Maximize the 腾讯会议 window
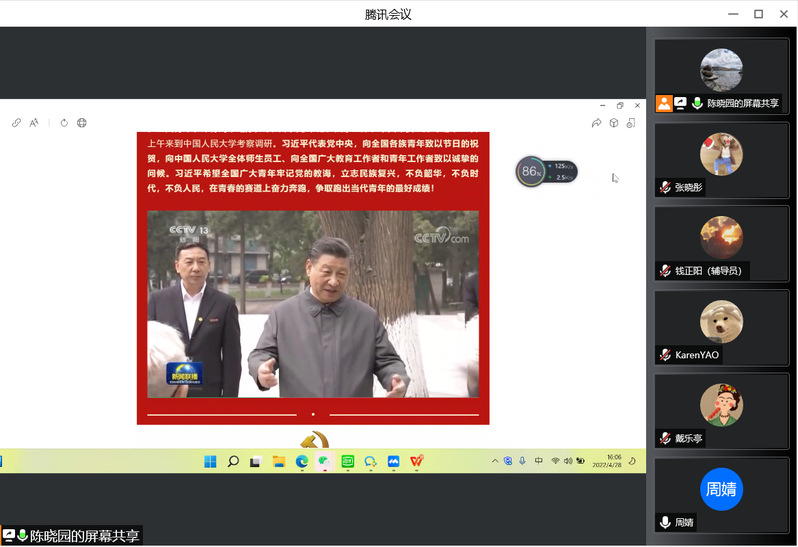Viewport: 798px width, 547px height. pyautogui.click(x=758, y=14)
